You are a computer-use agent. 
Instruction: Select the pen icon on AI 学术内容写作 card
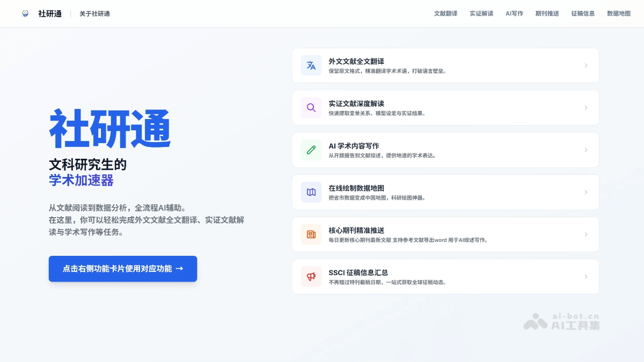311,150
